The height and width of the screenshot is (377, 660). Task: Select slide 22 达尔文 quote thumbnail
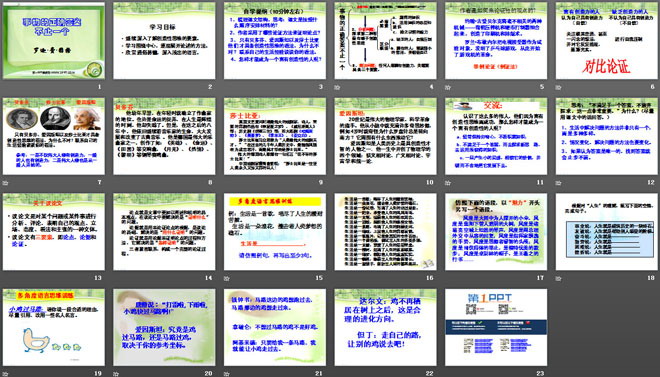coord(386,327)
